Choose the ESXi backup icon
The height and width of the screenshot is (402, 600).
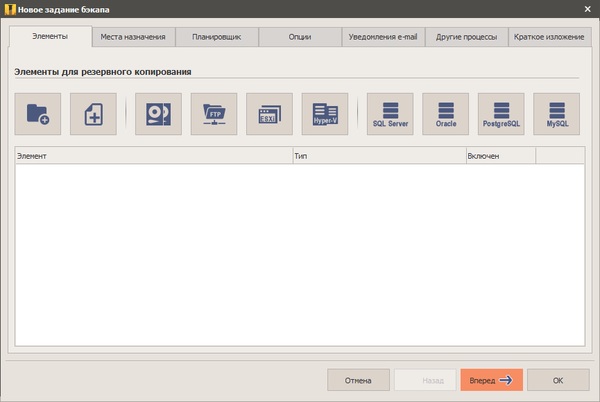point(269,114)
